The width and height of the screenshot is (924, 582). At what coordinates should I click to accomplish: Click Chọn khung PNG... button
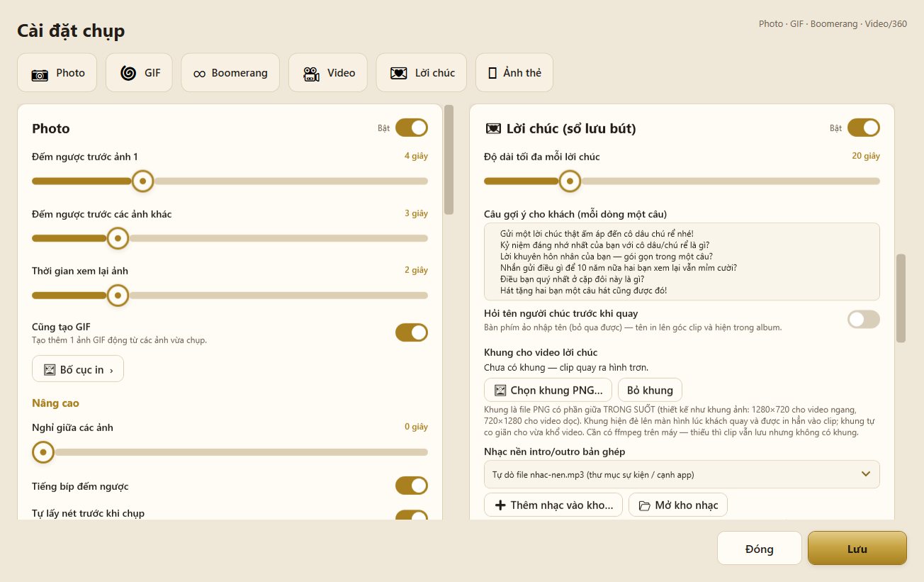click(x=548, y=390)
